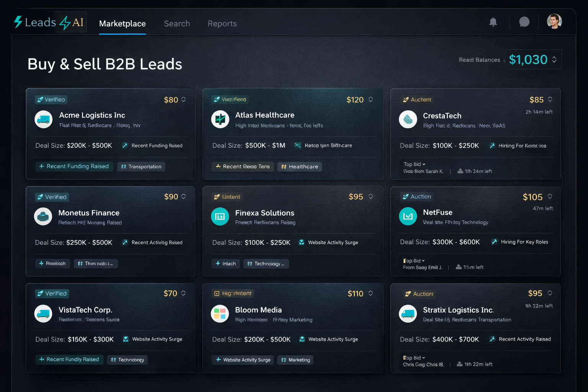This screenshot has height=392, width=588.
Task: Click the Verified badge on VistaTech Corp. card
Action: tap(52, 294)
